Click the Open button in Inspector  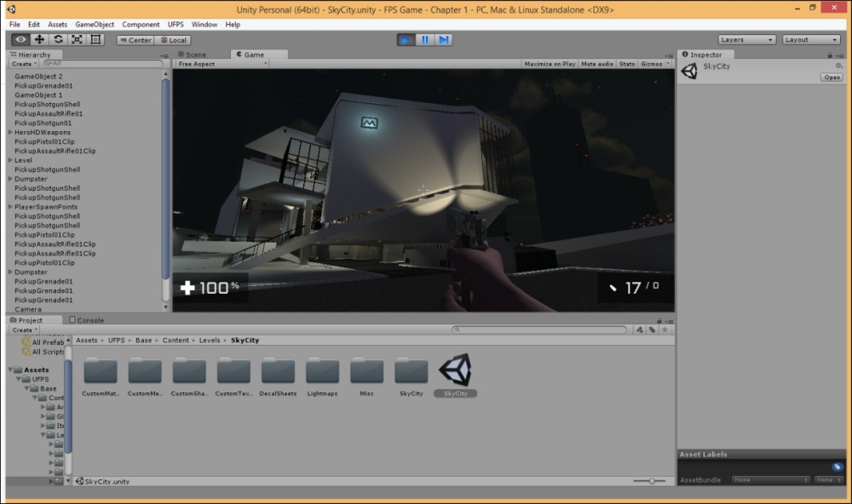[x=832, y=77]
